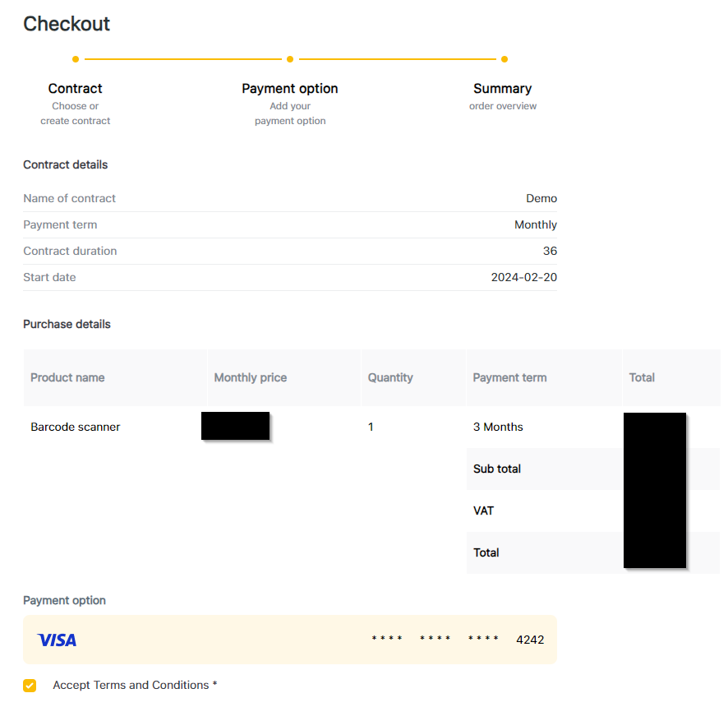Click the contract name value Demo
This screenshot has width=728, height=707.
tap(541, 199)
